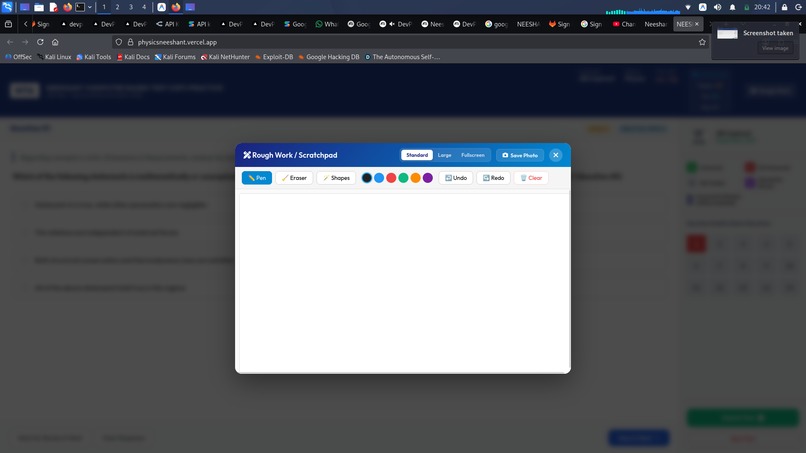Pick the red pen color
This screenshot has width=806, height=453.
tap(391, 178)
